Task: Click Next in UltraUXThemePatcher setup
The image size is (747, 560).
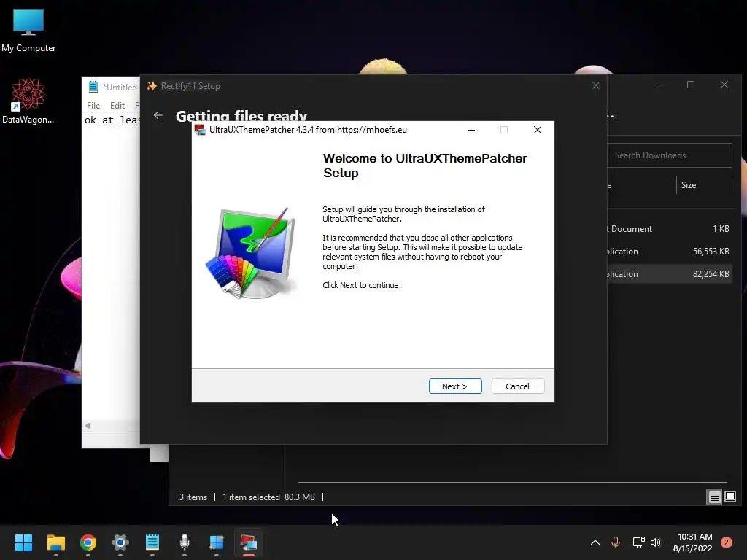Action: 455,386
